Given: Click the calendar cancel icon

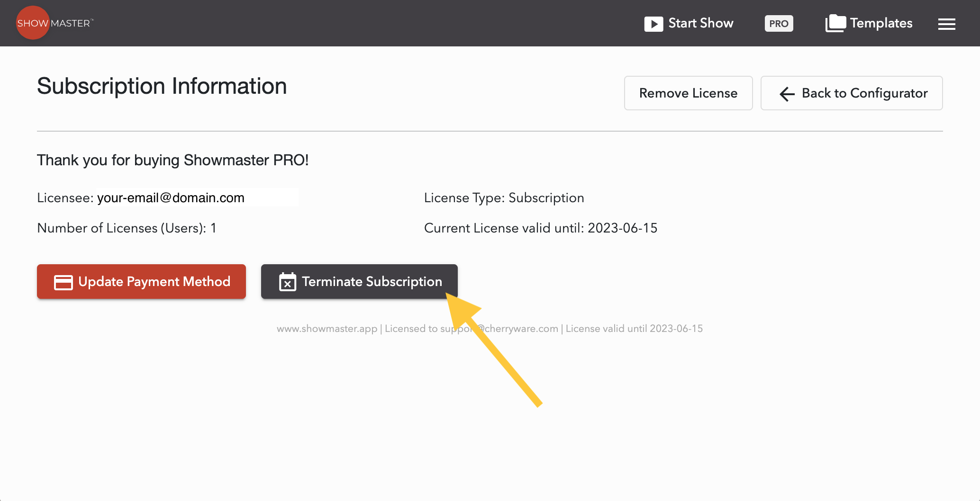Looking at the screenshot, I should click(288, 282).
